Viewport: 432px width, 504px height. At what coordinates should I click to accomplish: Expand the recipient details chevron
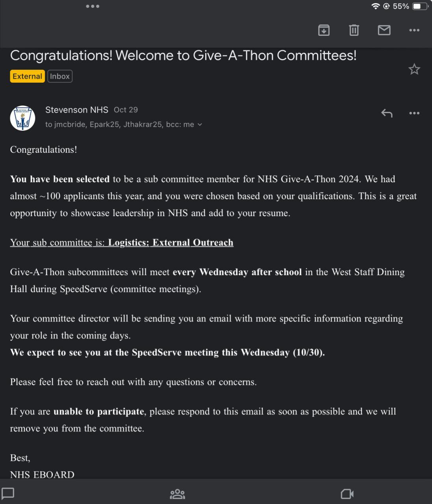(x=200, y=125)
